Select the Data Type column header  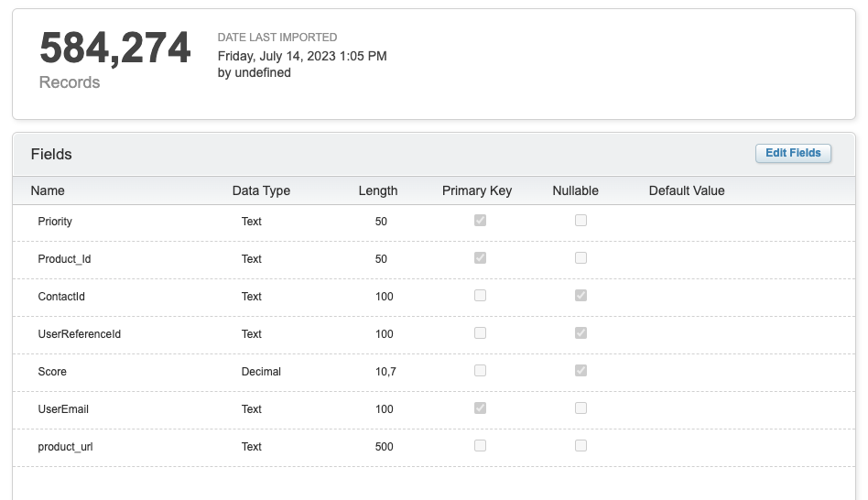click(x=261, y=190)
